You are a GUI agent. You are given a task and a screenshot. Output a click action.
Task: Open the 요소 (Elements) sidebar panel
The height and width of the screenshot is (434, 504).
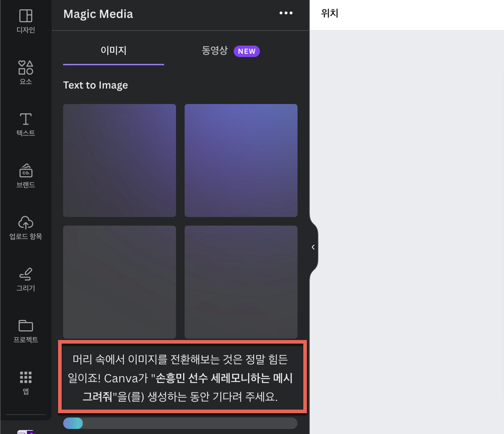26,73
